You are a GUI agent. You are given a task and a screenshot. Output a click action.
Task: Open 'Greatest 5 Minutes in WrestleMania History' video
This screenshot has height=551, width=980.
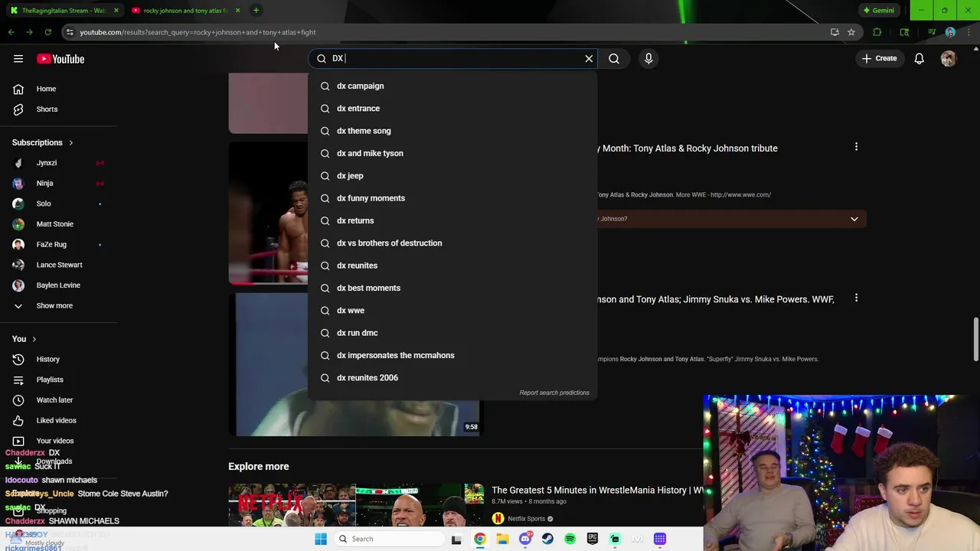[597, 490]
